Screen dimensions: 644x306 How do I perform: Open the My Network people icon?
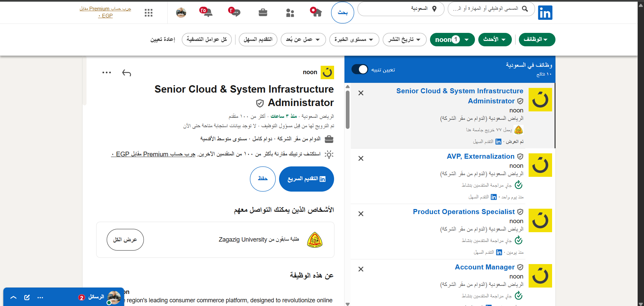(290, 13)
